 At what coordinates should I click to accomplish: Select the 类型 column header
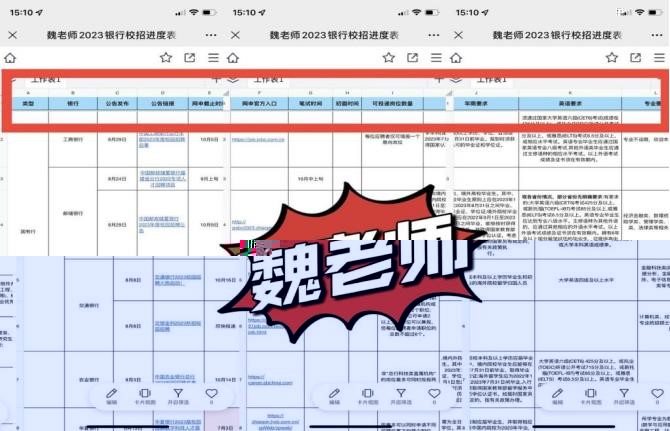pyautogui.click(x=28, y=103)
